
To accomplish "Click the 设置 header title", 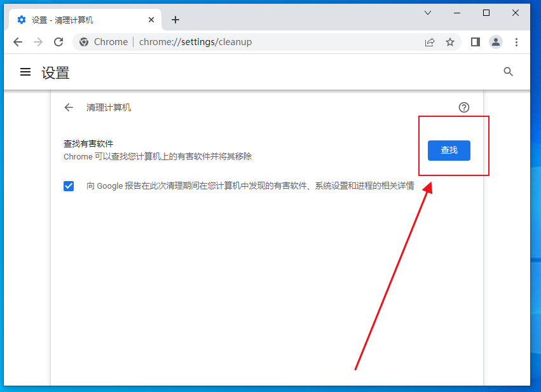I will click(x=55, y=73).
